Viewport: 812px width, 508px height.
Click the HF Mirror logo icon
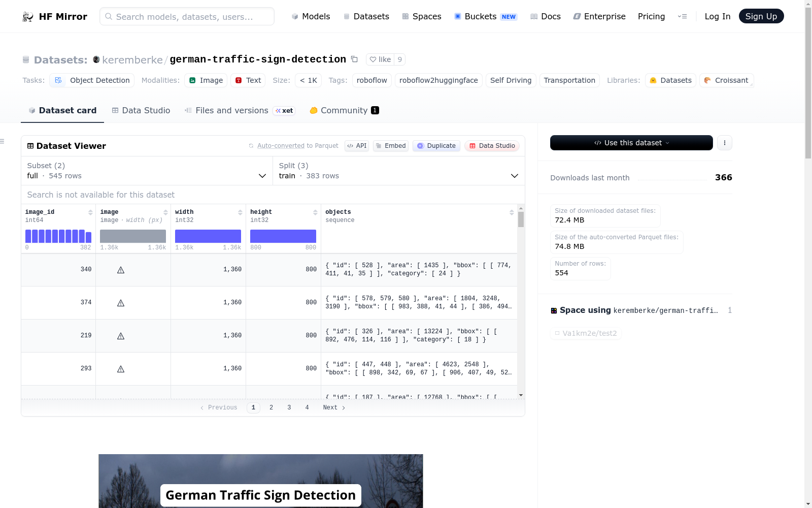pyautogui.click(x=28, y=17)
